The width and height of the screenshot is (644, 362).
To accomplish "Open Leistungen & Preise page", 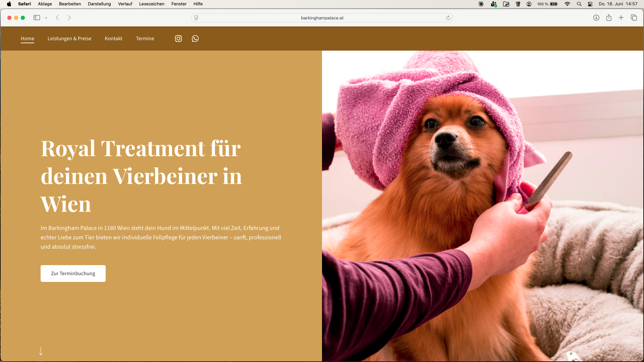I will pos(69,39).
